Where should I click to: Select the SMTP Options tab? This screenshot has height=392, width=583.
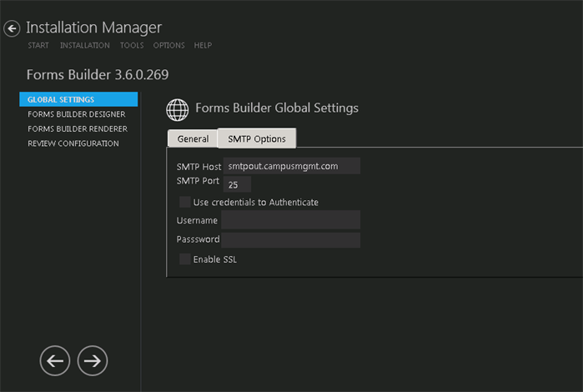coord(257,138)
